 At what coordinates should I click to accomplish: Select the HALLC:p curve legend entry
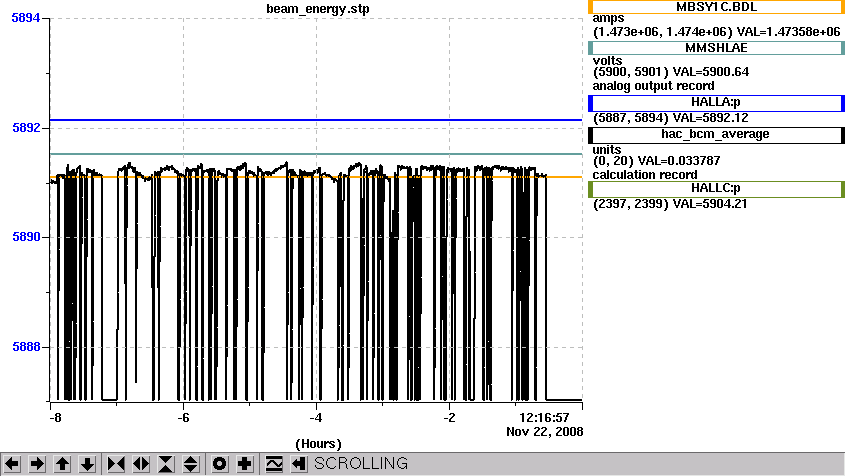point(716,189)
